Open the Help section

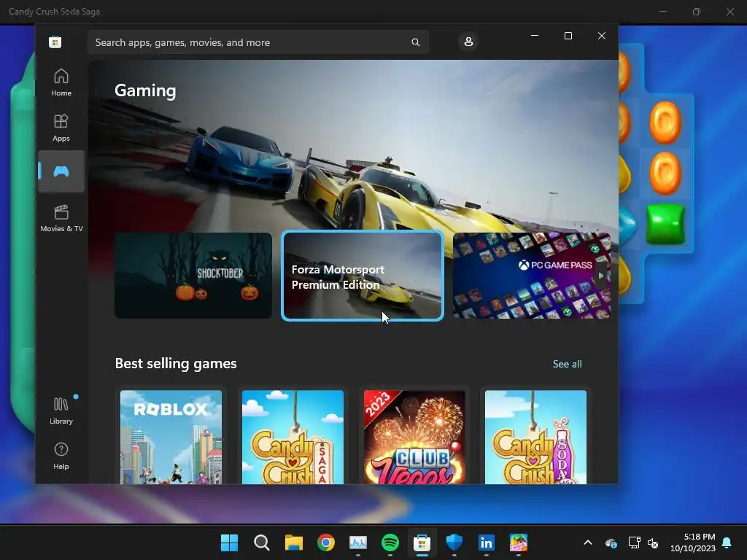(x=61, y=456)
